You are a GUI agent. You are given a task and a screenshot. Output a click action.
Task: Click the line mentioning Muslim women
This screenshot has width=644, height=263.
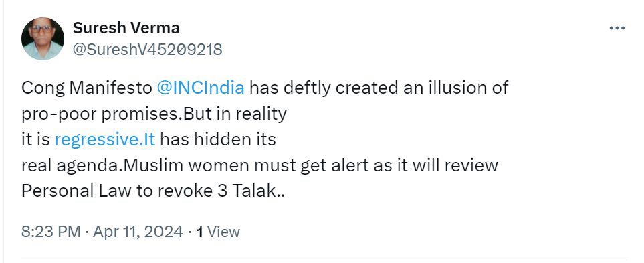coord(259,165)
